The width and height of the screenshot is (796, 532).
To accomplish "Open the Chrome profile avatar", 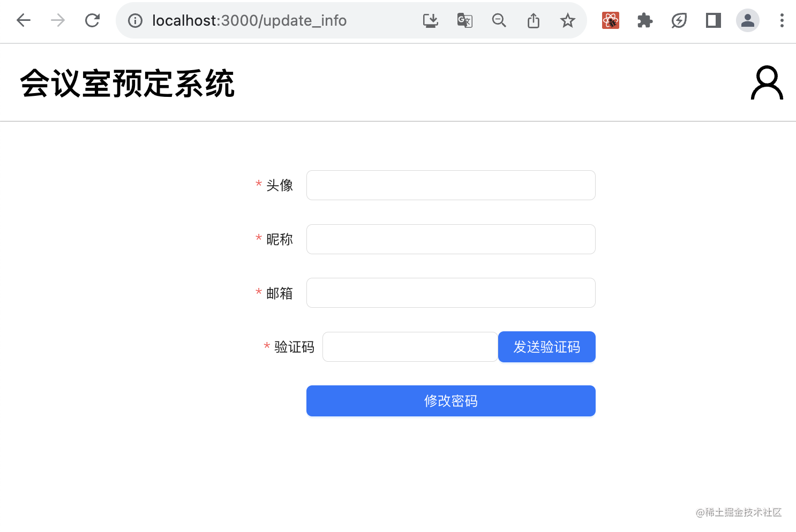I will tap(748, 20).
